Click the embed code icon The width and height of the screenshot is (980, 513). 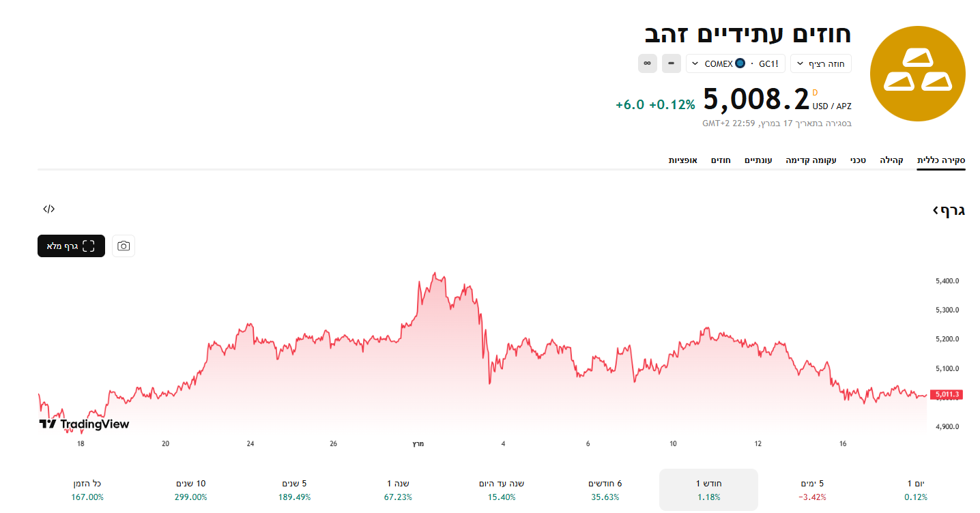point(48,209)
